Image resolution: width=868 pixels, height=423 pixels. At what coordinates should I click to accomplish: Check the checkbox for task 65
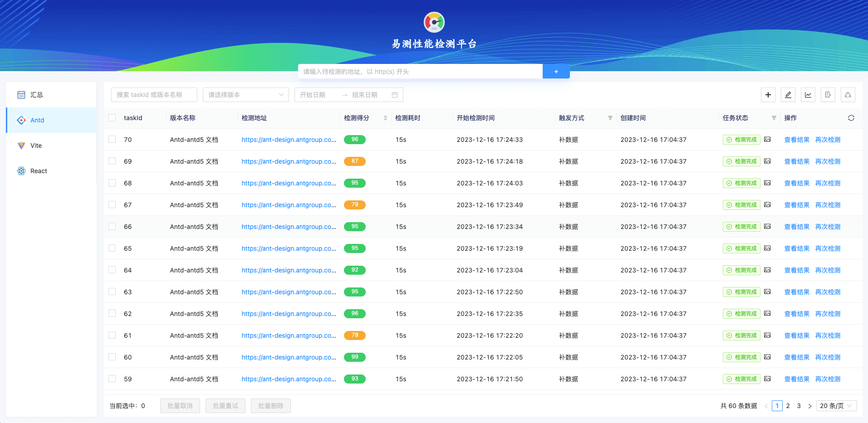(x=112, y=248)
